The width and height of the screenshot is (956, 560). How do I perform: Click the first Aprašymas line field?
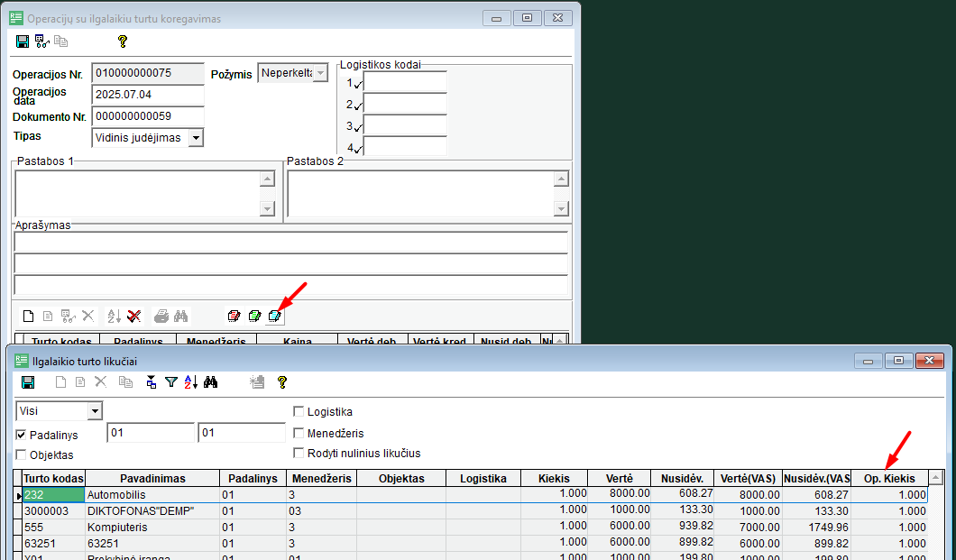[290, 242]
